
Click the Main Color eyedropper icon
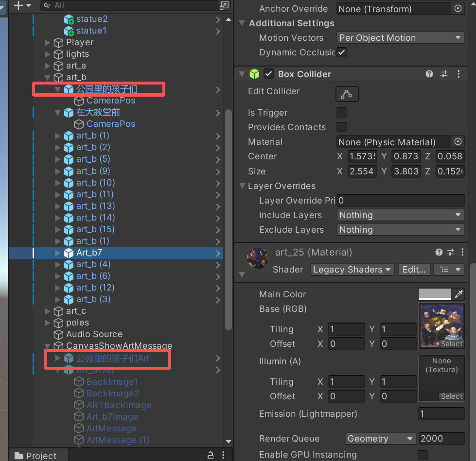(x=458, y=294)
